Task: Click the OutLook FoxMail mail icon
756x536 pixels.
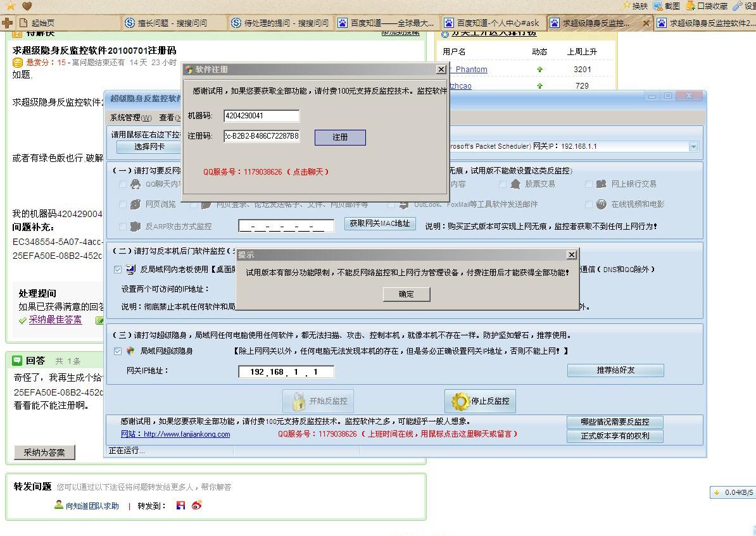Action: tap(403, 204)
